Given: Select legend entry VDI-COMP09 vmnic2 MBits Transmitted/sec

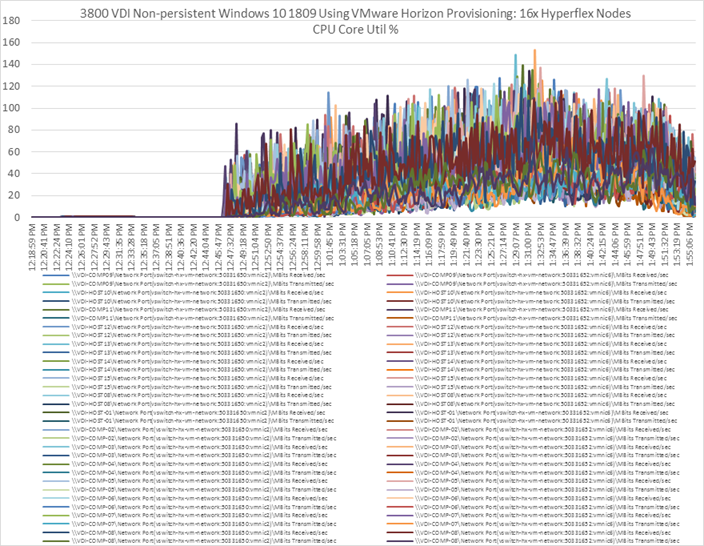Looking at the screenshot, I should (189, 284).
